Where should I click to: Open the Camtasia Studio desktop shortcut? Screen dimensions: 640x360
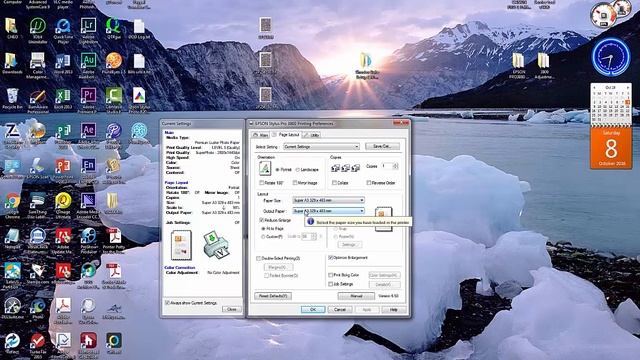[x=113, y=99]
